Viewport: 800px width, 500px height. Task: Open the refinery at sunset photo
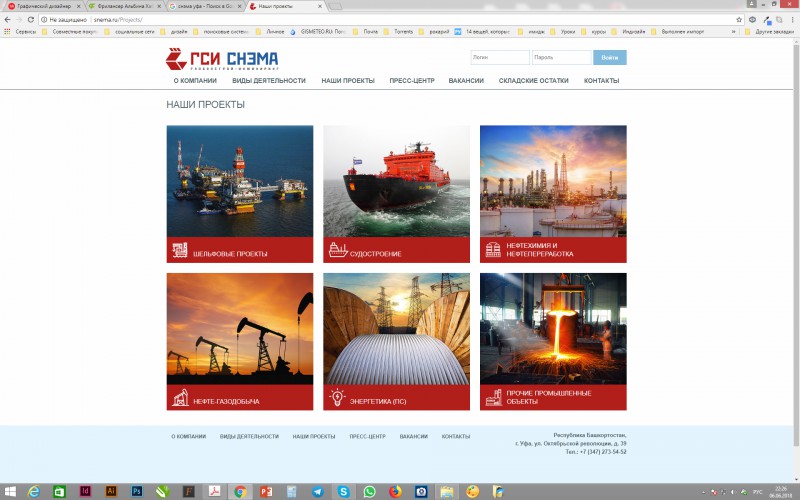[553, 181]
